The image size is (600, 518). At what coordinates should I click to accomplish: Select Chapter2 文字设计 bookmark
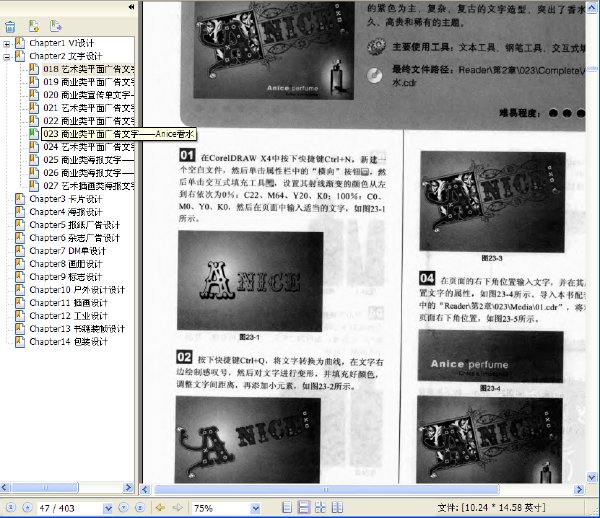point(66,56)
